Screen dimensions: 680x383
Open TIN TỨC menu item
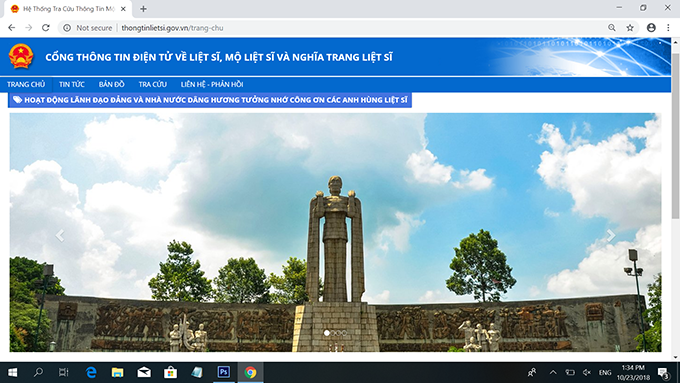[x=72, y=85]
